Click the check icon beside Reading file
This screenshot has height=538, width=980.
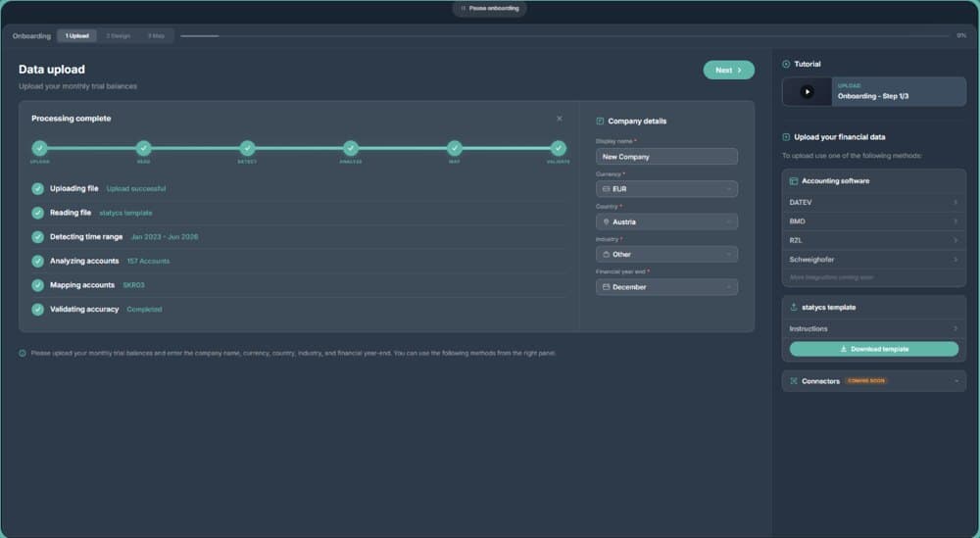37,213
